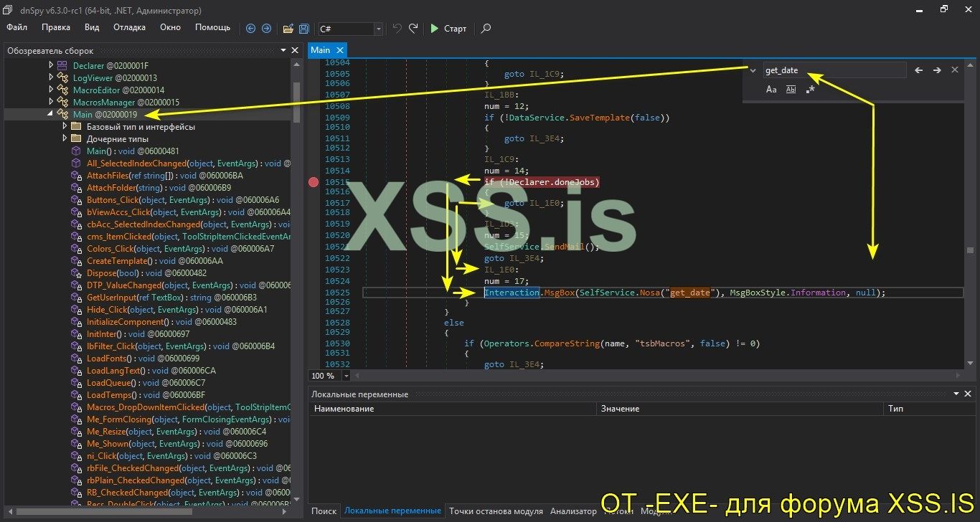Click the MacrosManager class icon
This screenshot has width=980, height=522.
[62, 102]
